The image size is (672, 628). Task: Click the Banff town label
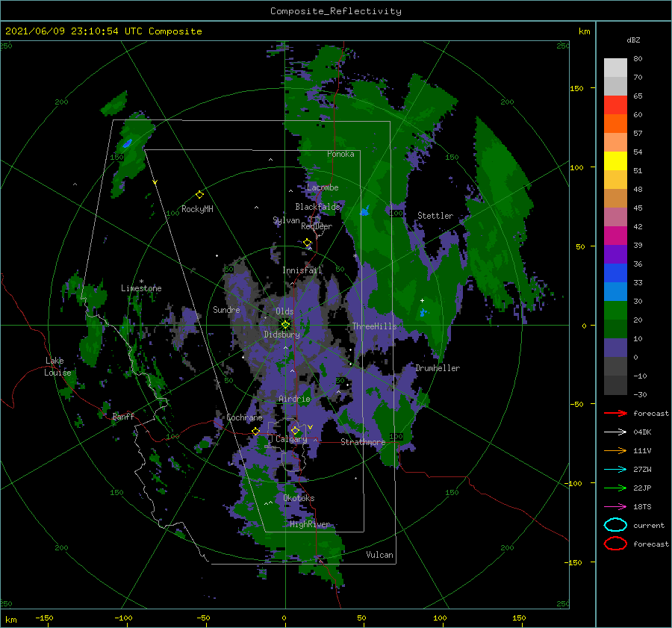pos(123,416)
